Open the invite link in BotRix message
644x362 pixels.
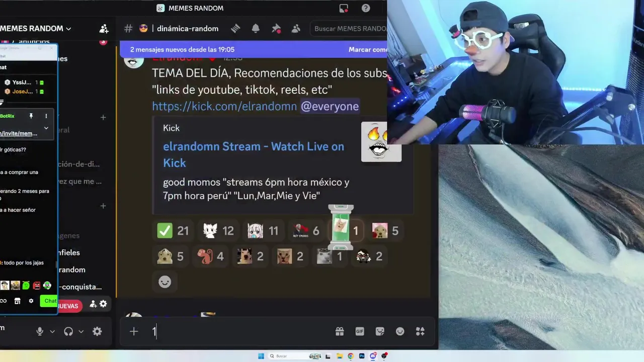[19, 133]
